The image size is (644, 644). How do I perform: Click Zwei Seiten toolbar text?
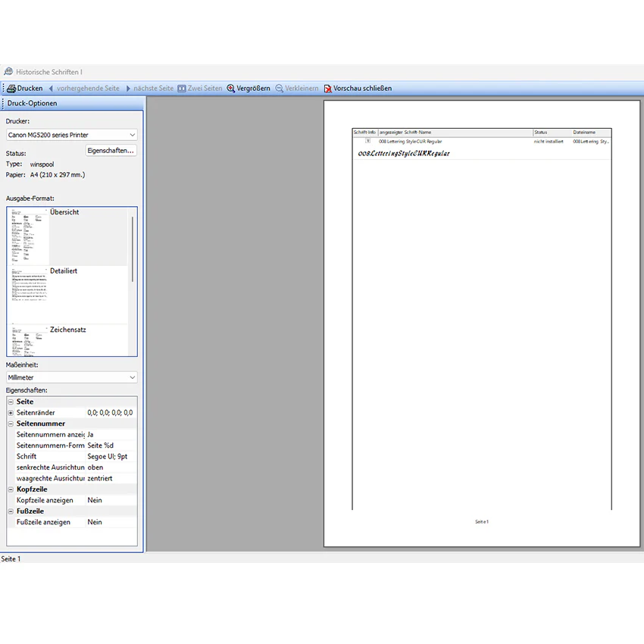coord(205,89)
